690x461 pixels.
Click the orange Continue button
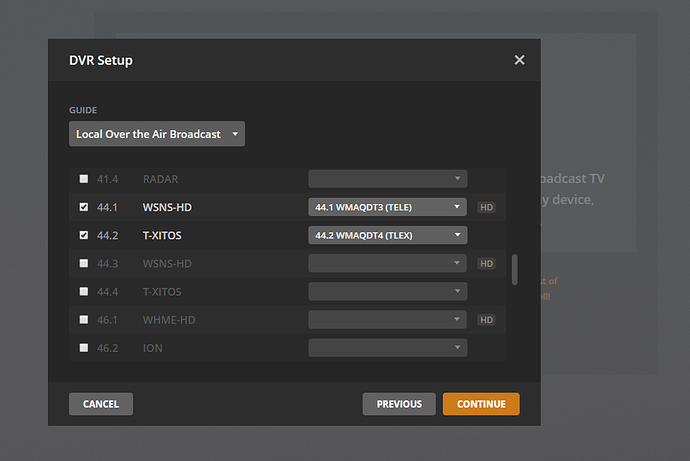[x=481, y=404]
